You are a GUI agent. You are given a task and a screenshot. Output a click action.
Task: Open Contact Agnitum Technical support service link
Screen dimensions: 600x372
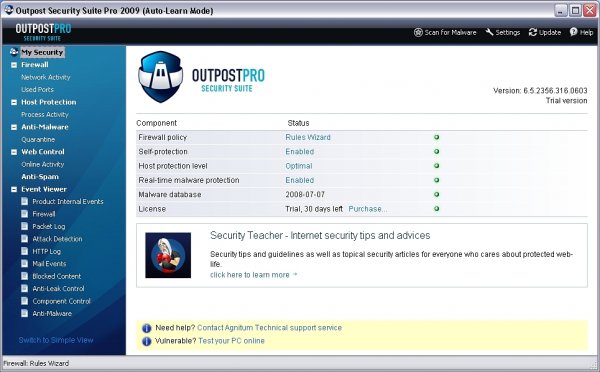click(269, 328)
